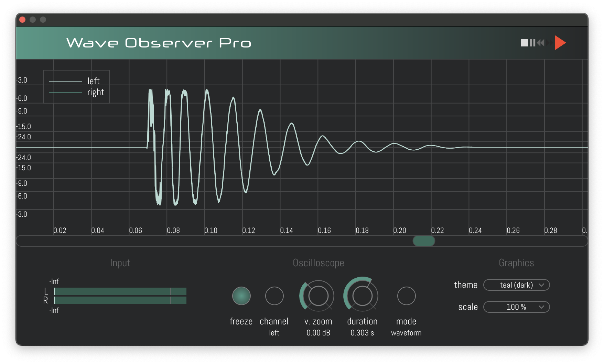The height and width of the screenshot is (364, 604).
Task: Click the chevron arrow in the theme dropdown
Action: click(x=541, y=285)
